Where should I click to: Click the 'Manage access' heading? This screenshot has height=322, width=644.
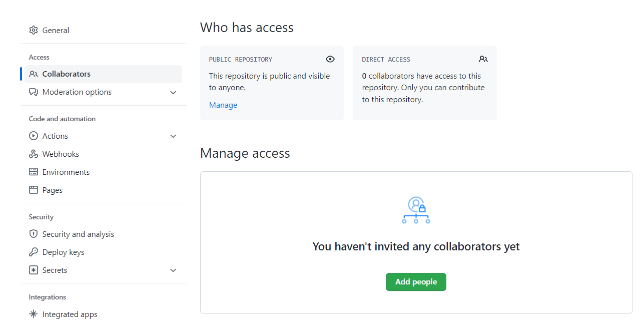click(x=245, y=153)
